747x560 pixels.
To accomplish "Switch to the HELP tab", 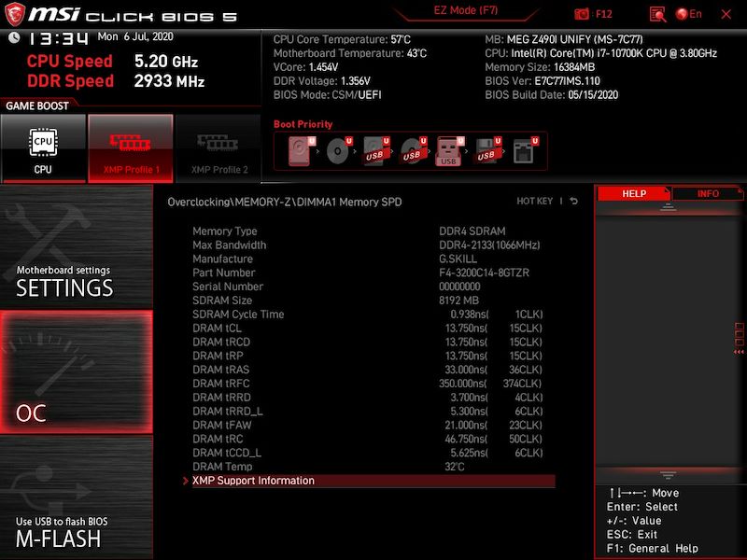I will tap(634, 194).
